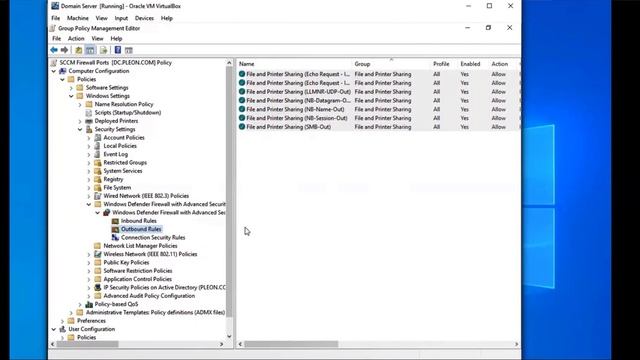Click the Up one level folder icon
640x360 pixels.
click(78, 50)
